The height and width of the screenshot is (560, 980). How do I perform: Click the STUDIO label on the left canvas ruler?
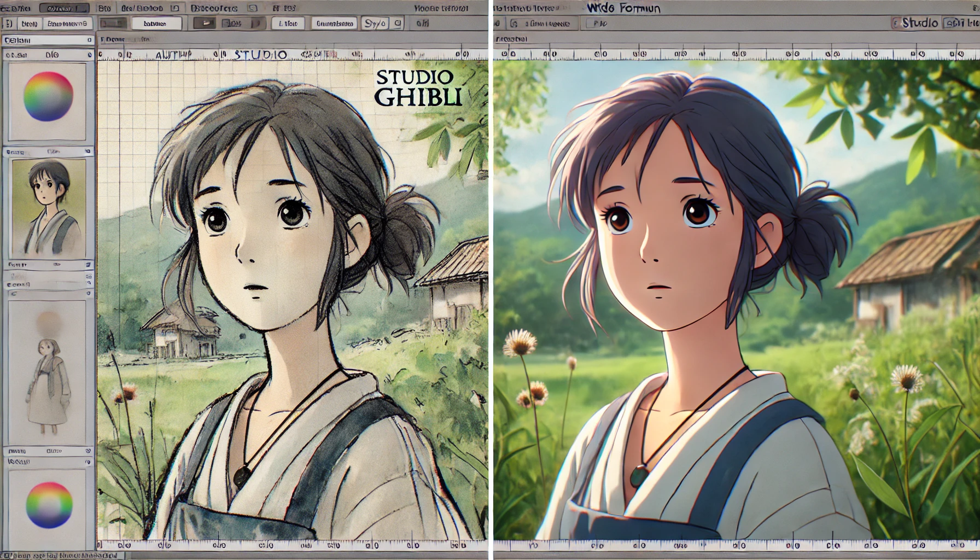pos(260,55)
